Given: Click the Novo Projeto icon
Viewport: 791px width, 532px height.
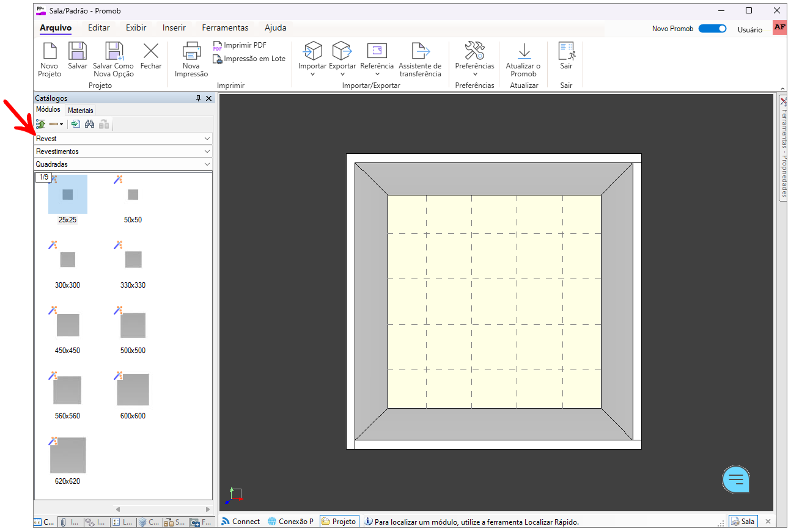Looking at the screenshot, I should [x=50, y=52].
